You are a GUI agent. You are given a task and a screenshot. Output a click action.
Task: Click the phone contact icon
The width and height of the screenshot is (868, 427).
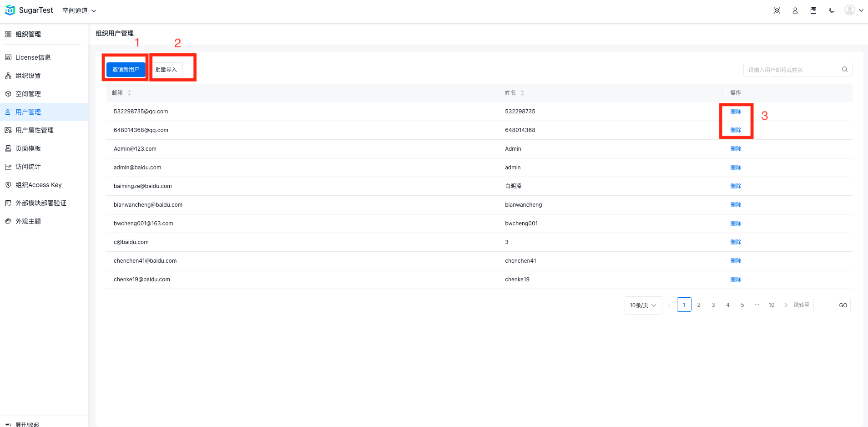click(x=832, y=10)
